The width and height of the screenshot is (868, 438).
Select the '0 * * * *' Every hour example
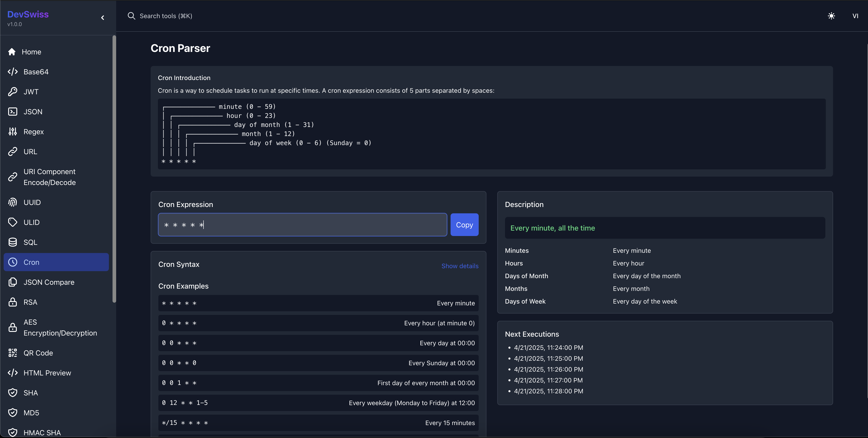(x=318, y=323)
